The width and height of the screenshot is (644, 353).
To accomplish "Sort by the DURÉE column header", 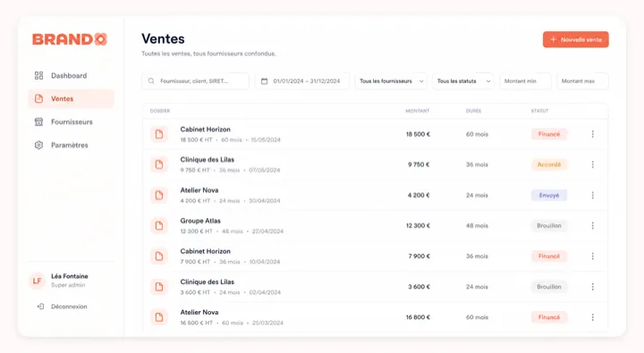I will coord(473,111).
